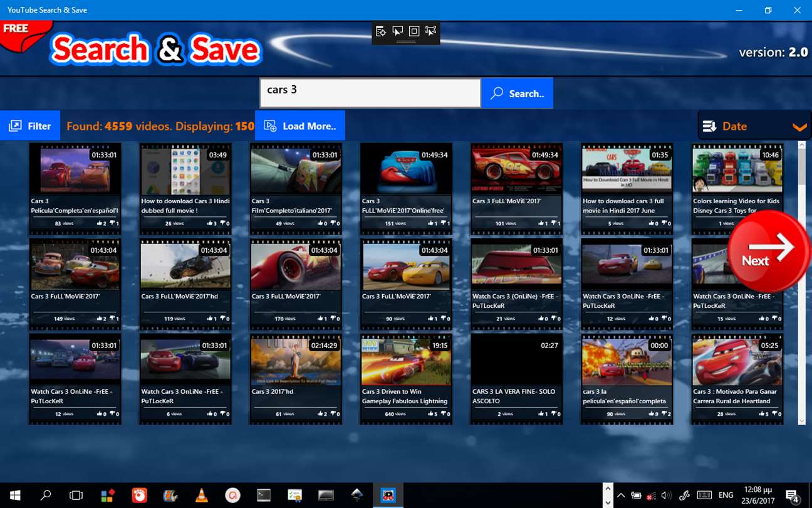Image resolution: width=812 pixels, height=508 pixels.
Task: Go to the Next results page
Action: 769,251
